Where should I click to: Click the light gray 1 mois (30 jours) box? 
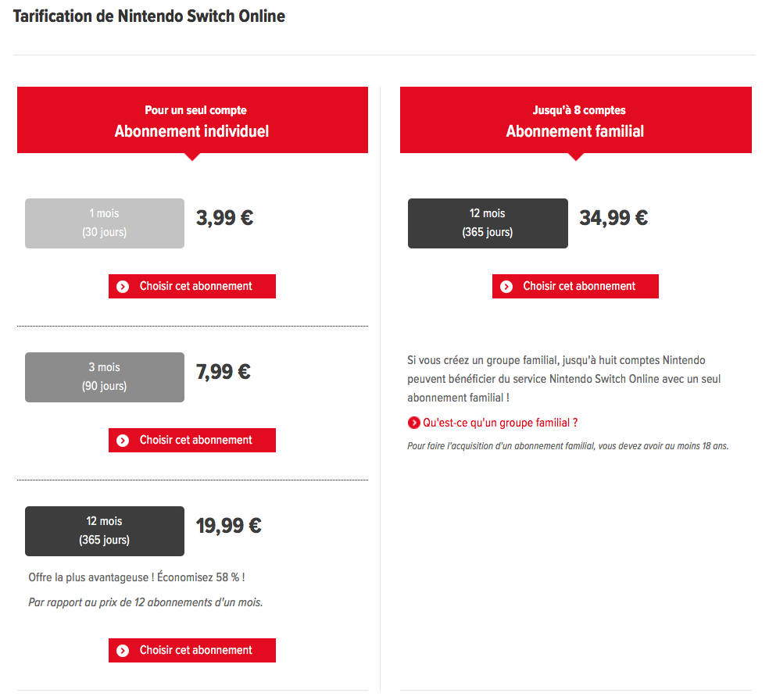(105, 223)
